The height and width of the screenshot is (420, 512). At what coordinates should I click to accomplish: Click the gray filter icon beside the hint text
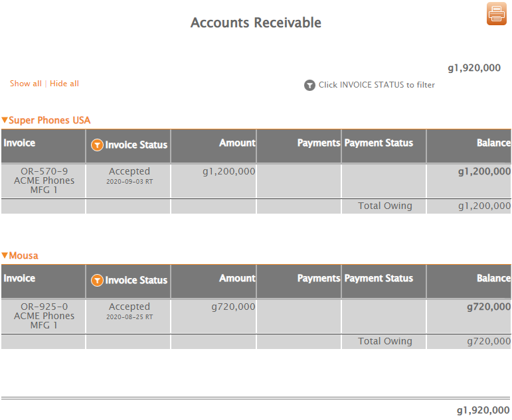point(309,85)
